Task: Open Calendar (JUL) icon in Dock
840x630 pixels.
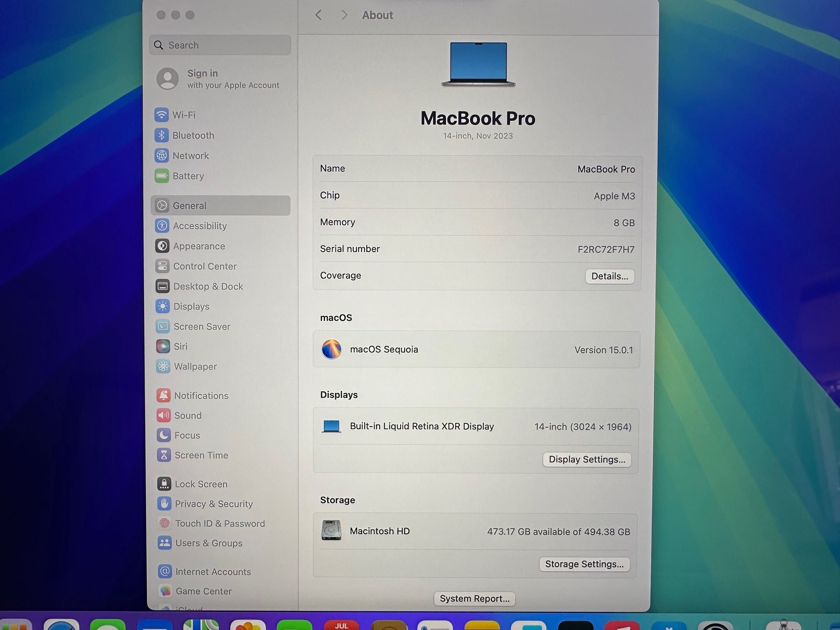Action: tap(342, 625)
